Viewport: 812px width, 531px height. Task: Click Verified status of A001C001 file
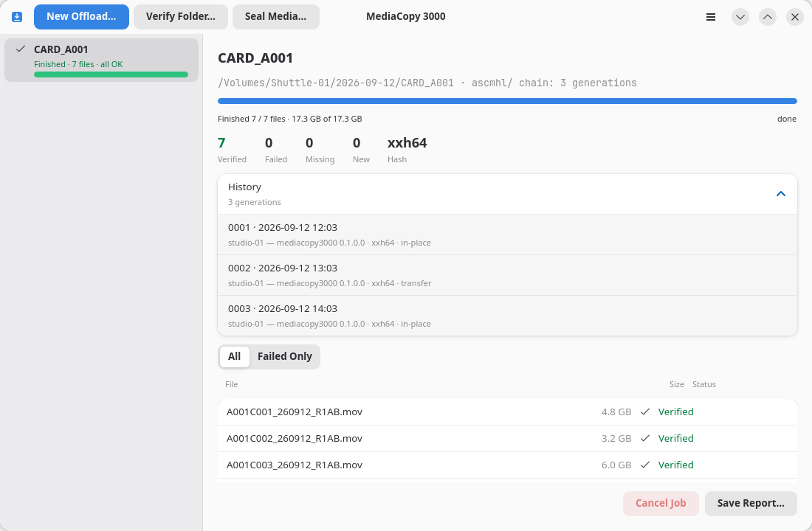tap(675, 412)
